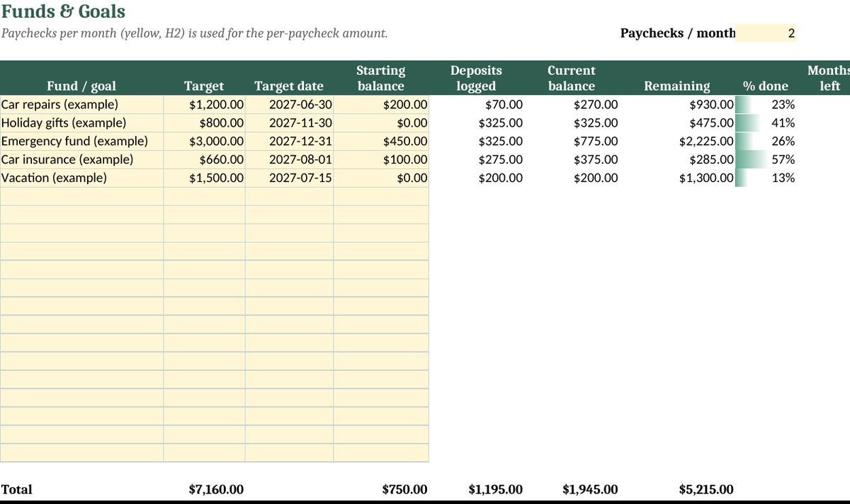Select the Paychecks / month value 2

tap(766, 33)
